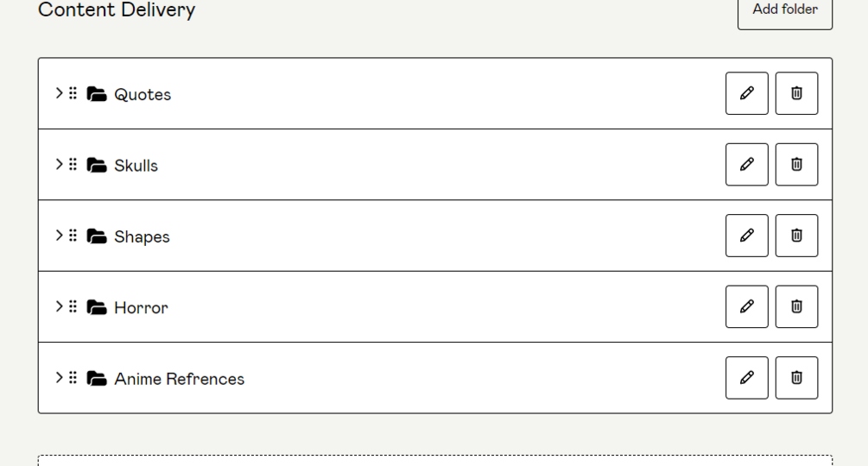Click the Skulls folder icon
The width and height of the screenshot is (868, 466).
(97, 165)
